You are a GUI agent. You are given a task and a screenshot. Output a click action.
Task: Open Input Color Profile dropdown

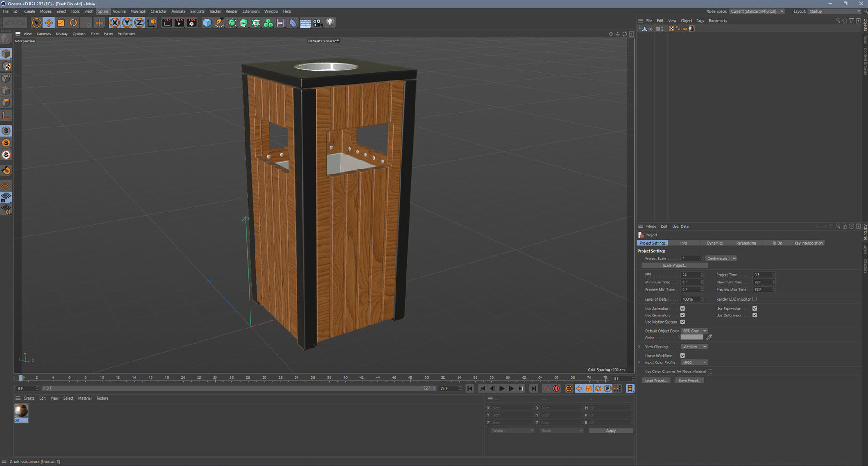click(694, 362)
